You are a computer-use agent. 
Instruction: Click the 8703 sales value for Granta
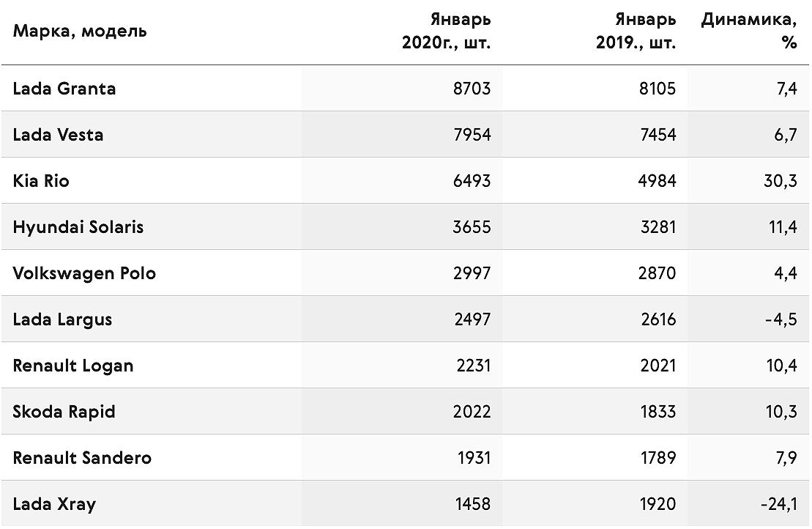[x=472, y=89]
